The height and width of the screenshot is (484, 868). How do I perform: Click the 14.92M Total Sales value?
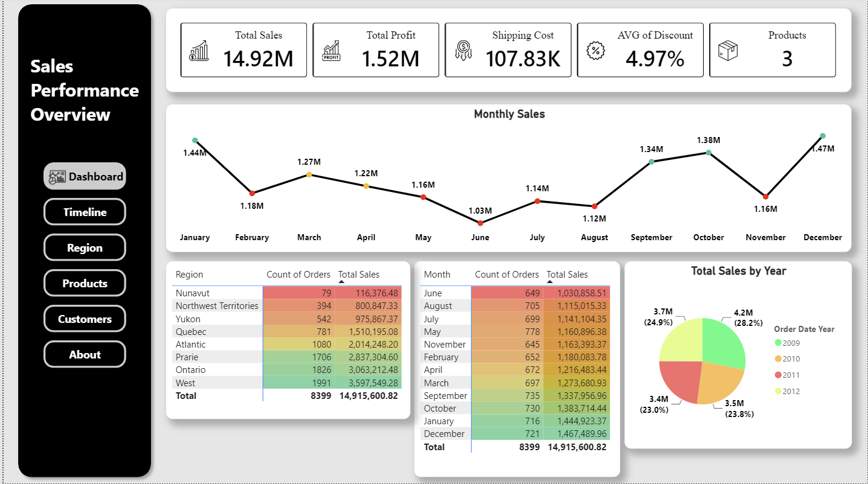click(258, 59)
